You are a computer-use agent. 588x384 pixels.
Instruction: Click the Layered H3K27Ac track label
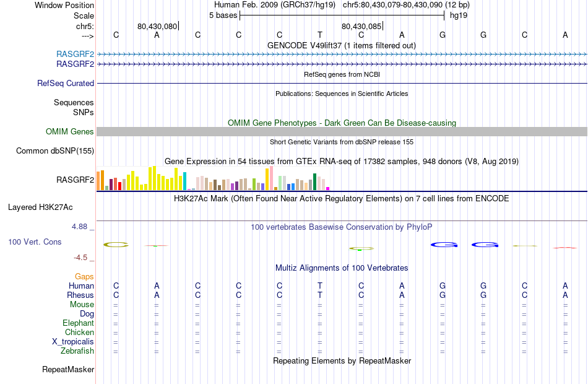coord(40,207)
